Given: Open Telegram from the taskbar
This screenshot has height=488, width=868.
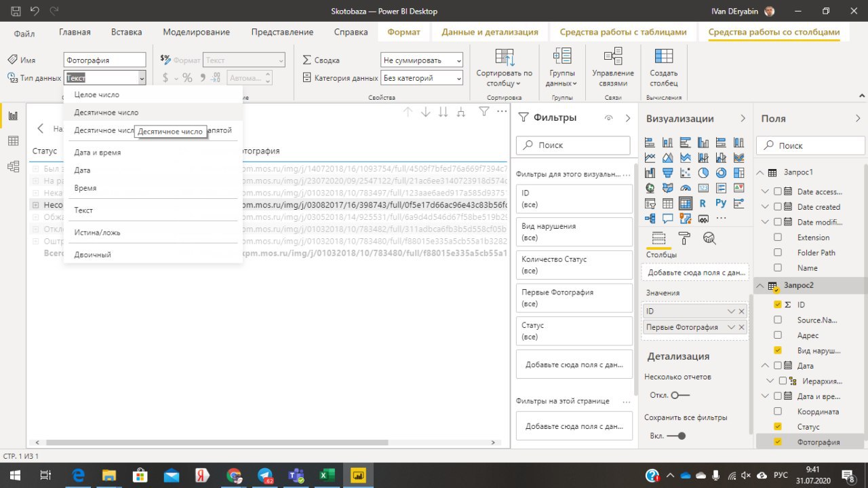Looking at the screenshot, I should pos(265,476).
